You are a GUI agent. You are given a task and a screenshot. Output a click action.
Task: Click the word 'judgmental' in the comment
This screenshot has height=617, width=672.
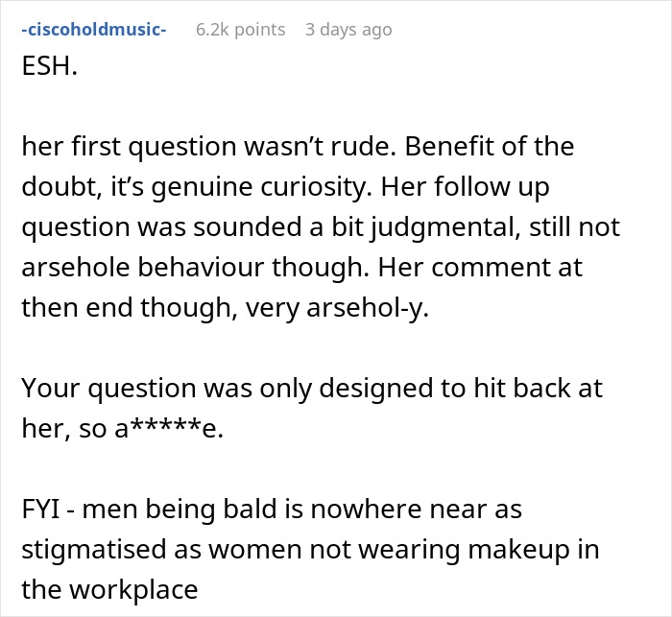(x=446, y=227)
